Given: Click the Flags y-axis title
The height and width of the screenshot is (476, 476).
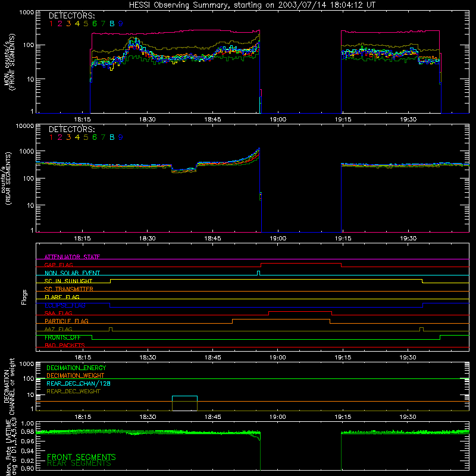Looking at the screenshot, I should [x=24, y=297].
